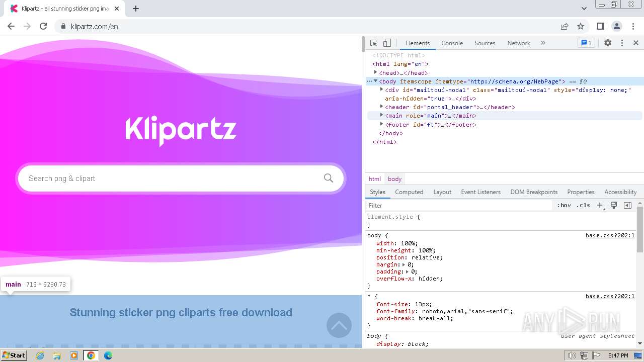Toggle rendering emulations paintbrush icon

(614, 205)
